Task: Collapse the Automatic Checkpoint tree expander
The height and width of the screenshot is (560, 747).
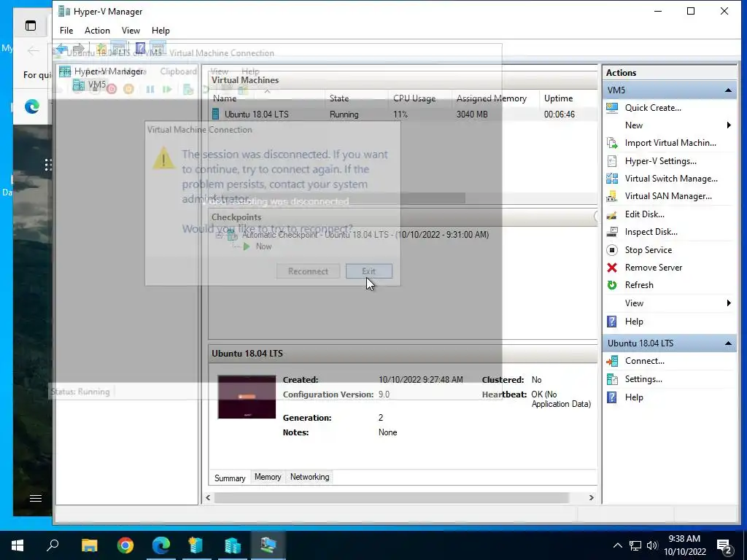Action: pos(219,235)
